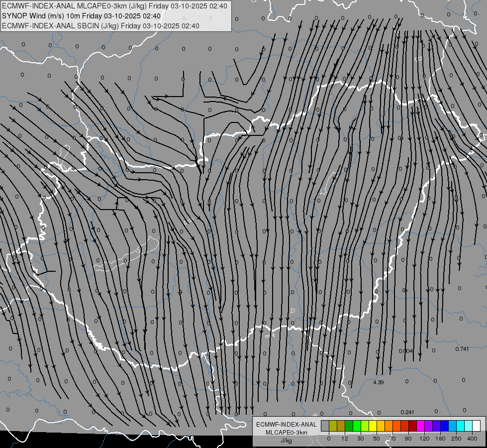Click the ECMWF-INDEX-ANAL label in the legend
This screenshot has width=487, height=448.
287,425
